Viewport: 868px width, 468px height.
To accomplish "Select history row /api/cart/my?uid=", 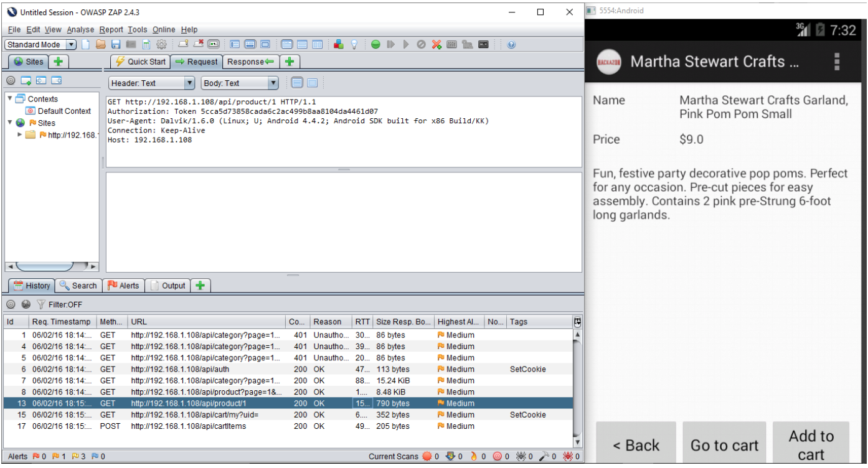I will coord(288,414).
